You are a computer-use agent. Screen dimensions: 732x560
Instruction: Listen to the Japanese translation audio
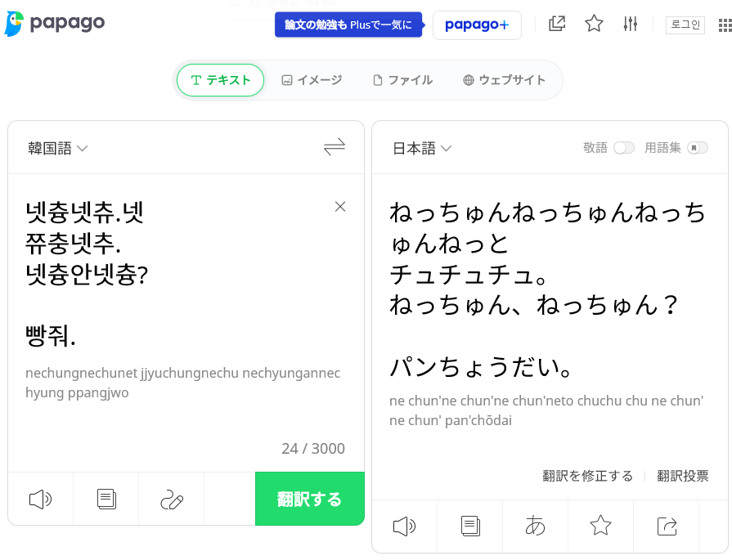point(404,526)
